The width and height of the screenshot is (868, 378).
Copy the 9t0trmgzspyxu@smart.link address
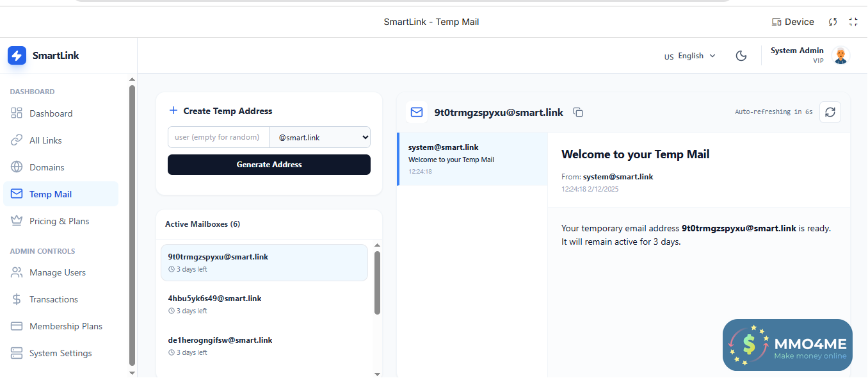(578, 112)
